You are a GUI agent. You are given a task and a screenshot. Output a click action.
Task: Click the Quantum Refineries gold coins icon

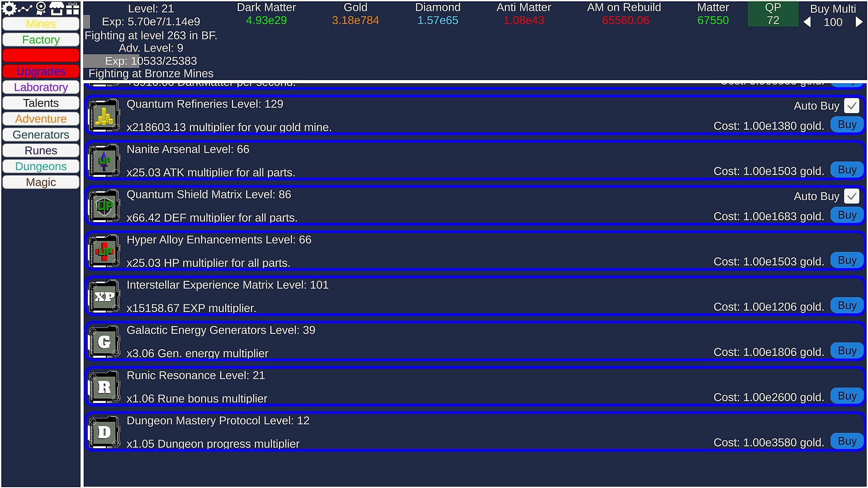104,115
